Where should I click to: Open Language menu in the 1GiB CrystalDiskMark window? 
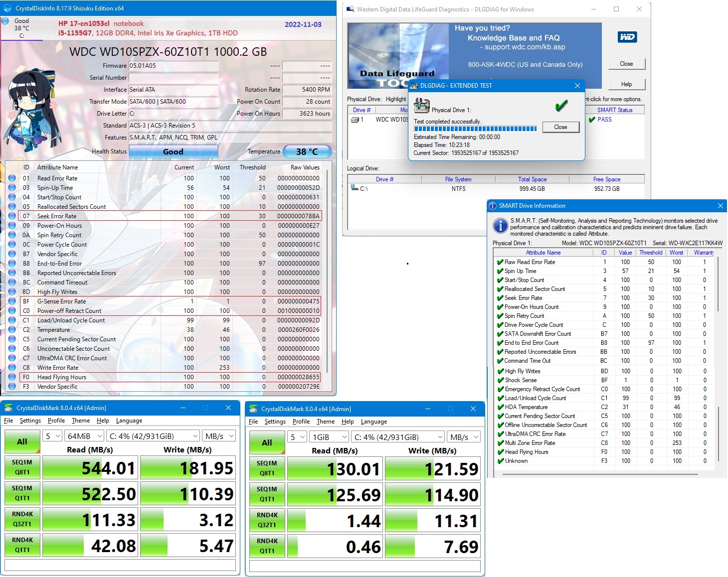(x=374, y=422)
